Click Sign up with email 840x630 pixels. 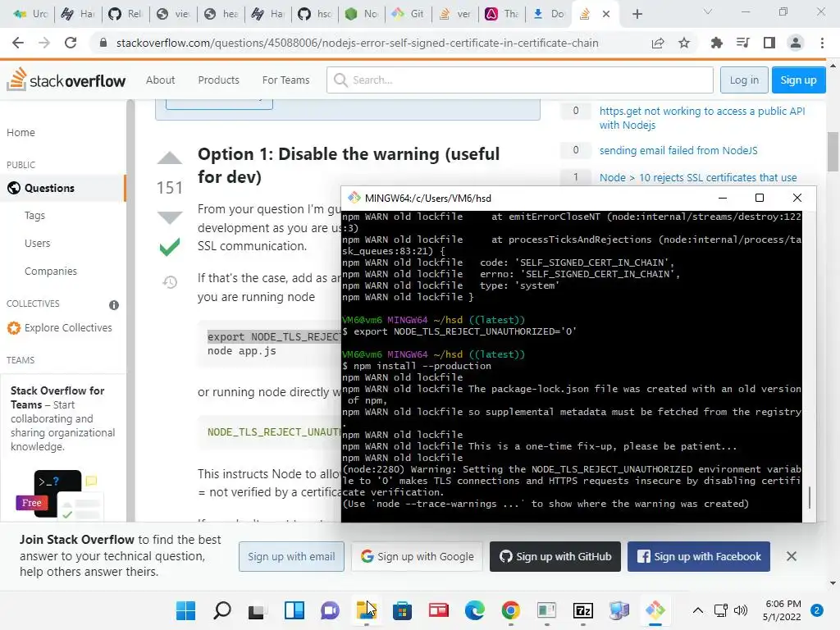pos(291,557)
